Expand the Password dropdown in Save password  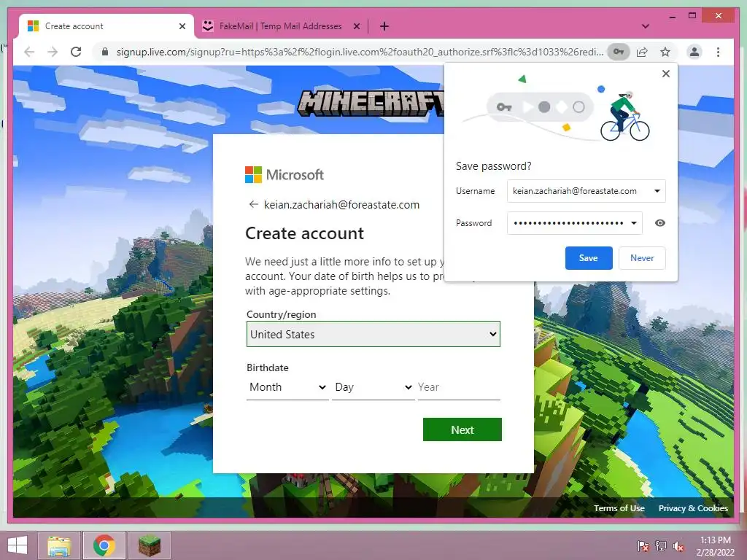coord(634,223)
